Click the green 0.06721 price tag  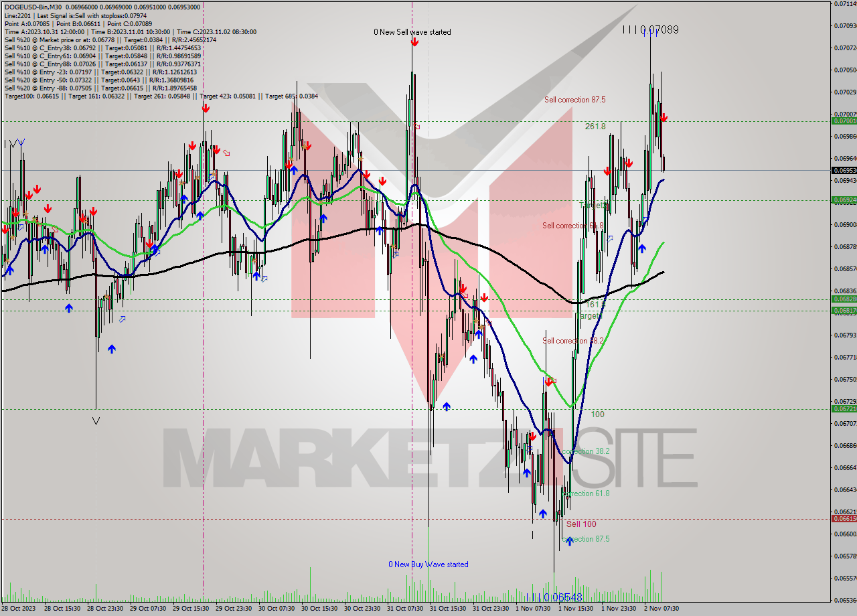843,408
